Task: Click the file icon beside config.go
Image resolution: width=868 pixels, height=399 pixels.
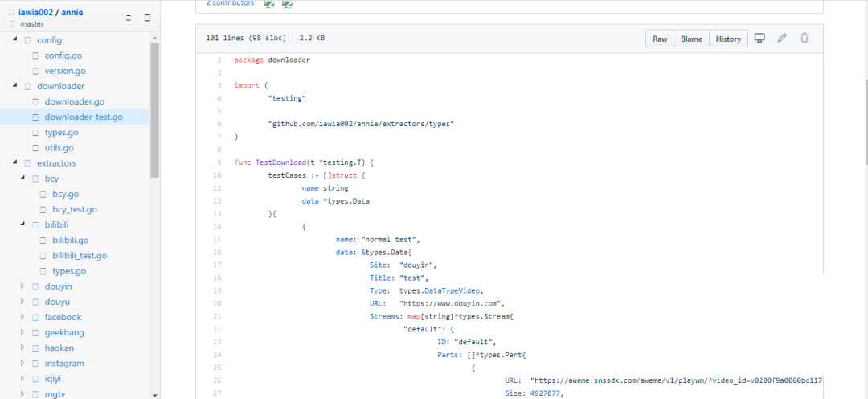Action: coord(35,56)
